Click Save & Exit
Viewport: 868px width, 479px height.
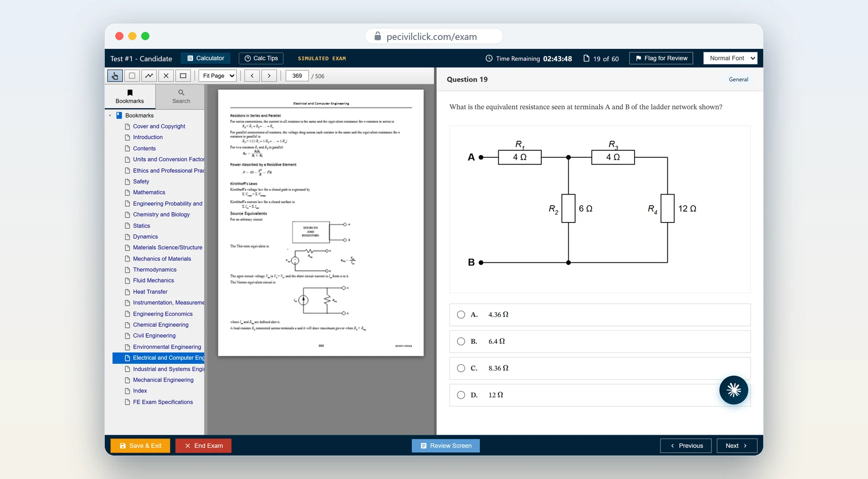click(140, 446)
